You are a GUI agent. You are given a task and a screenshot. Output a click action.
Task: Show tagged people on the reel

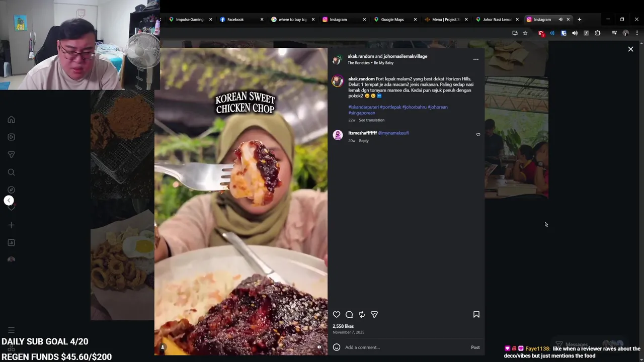(x=163, y=347)
